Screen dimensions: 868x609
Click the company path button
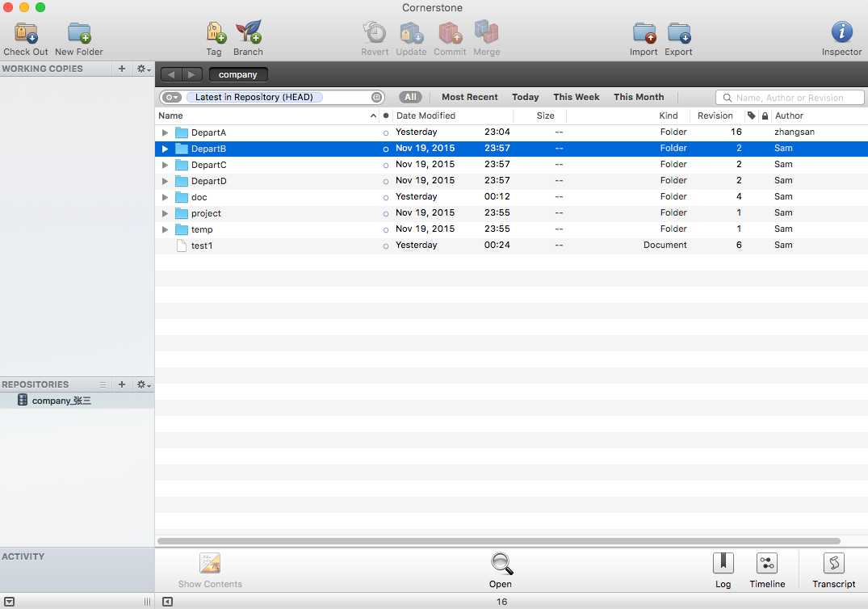(238, 74)
